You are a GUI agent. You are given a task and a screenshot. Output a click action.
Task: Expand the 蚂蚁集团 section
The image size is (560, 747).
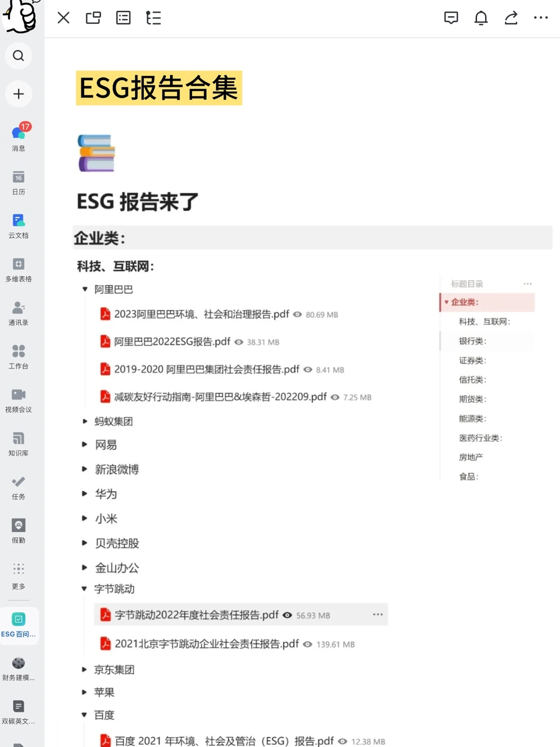(85, 421)
